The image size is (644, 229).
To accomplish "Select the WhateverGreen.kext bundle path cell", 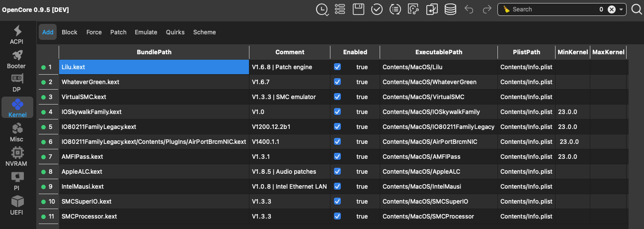I will tap(154, 82).
